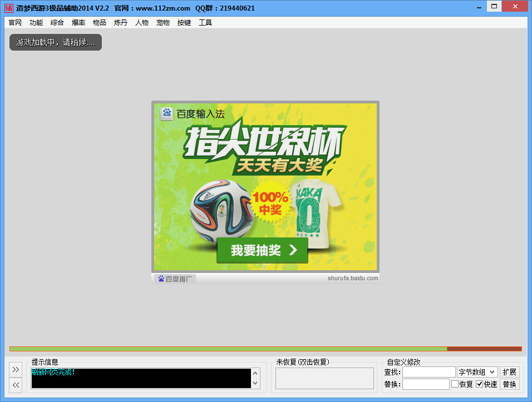This screenshot has width=532, height=402.
Task: Click the 替换 button
Action: click(509, 384)
